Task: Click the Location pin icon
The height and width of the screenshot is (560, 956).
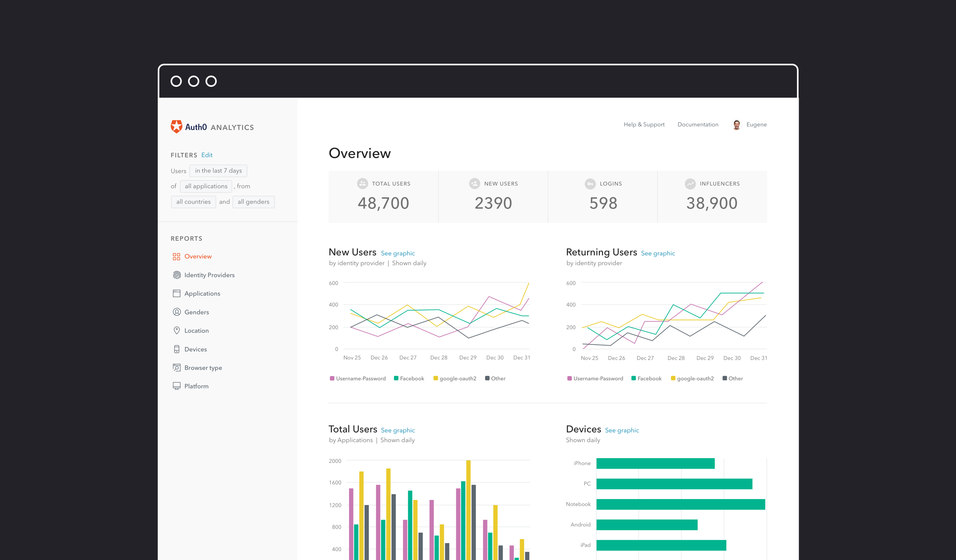Action: pos(176,331)
